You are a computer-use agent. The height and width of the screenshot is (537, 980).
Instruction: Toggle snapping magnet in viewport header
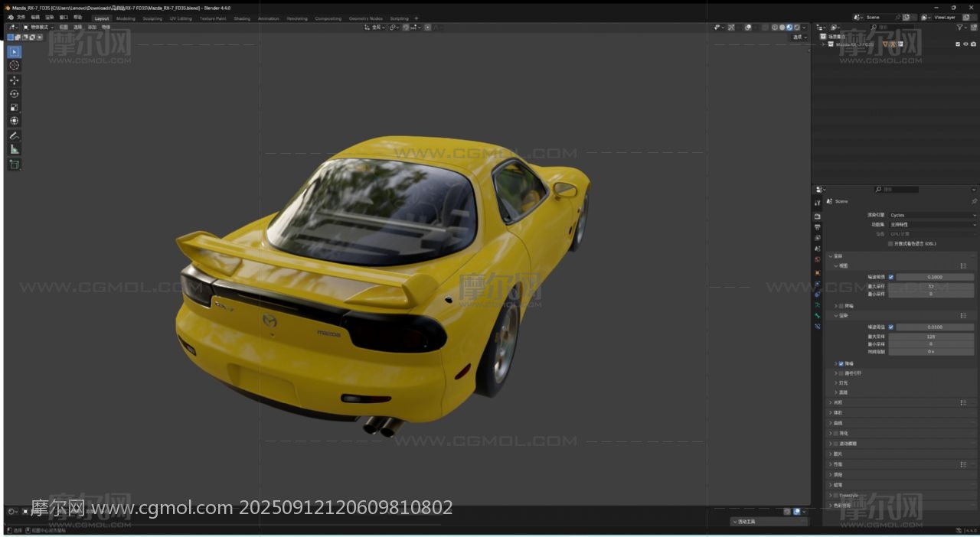(406, 28)
